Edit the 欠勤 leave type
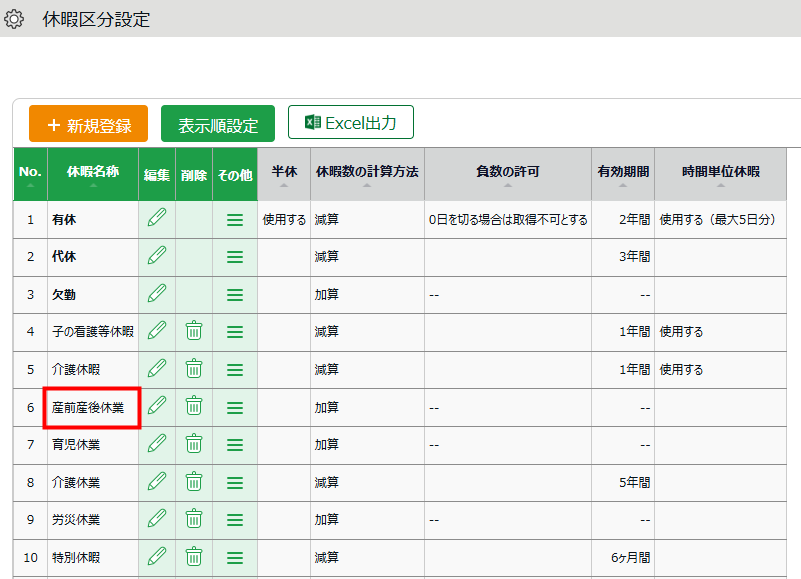Screen dimensions: 801x579 coord(157,294)
